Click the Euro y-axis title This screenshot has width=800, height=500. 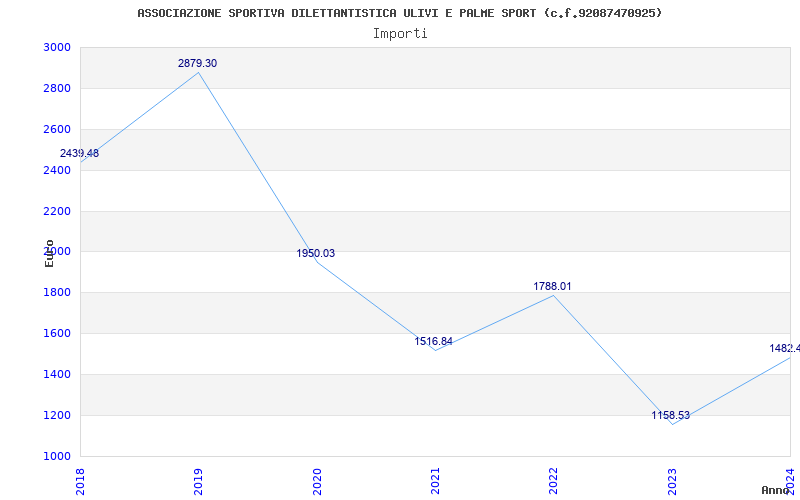pyautogui.click(x=49, y=254)
